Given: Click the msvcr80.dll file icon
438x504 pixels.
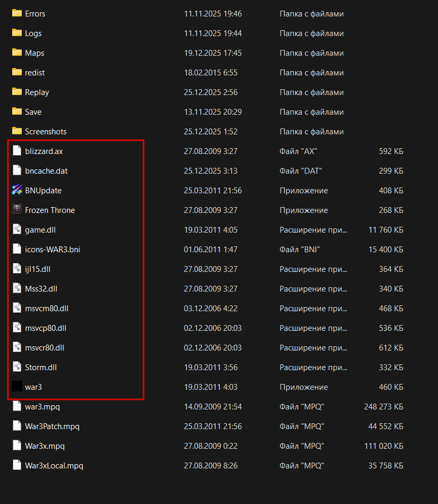Looking at the screenshot, I should pos(16,347).
